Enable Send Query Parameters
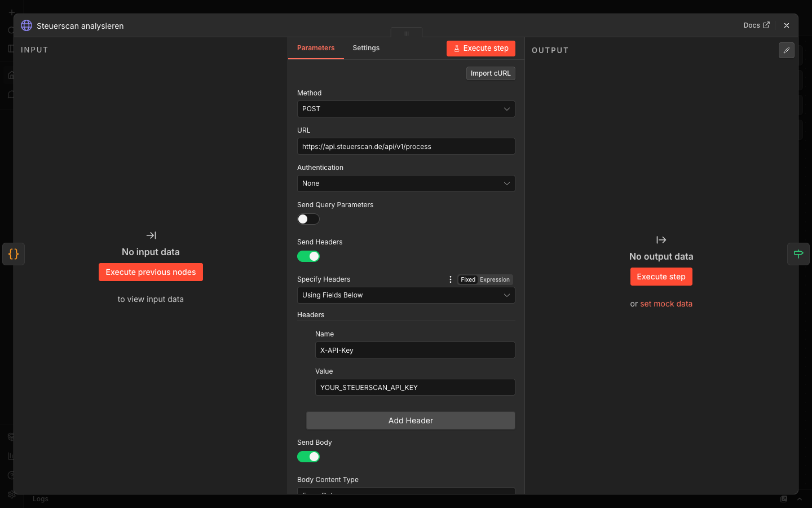The image size is (812, 508). (x=308, y=219)
